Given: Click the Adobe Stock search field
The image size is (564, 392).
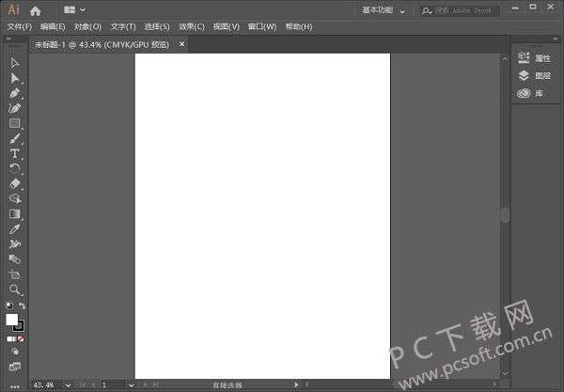Looking at the screenshot, I should click(x=460, y=10).
